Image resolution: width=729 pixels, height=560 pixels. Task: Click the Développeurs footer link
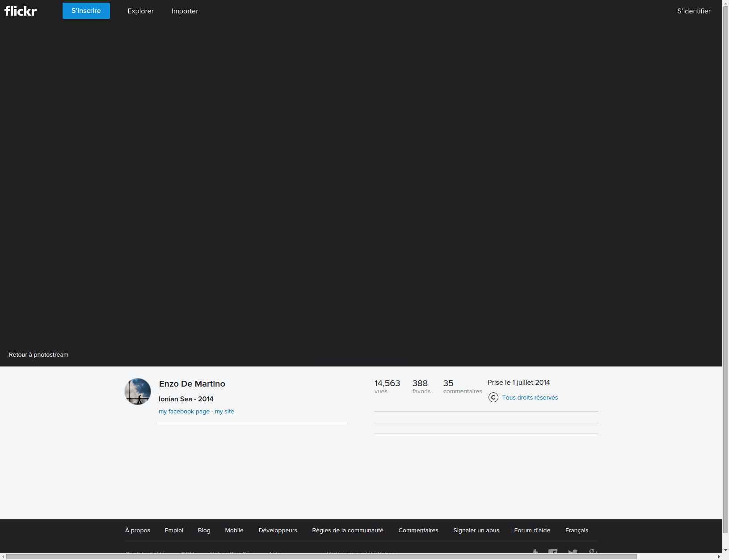pyautogui.click(x=278, y=531)
